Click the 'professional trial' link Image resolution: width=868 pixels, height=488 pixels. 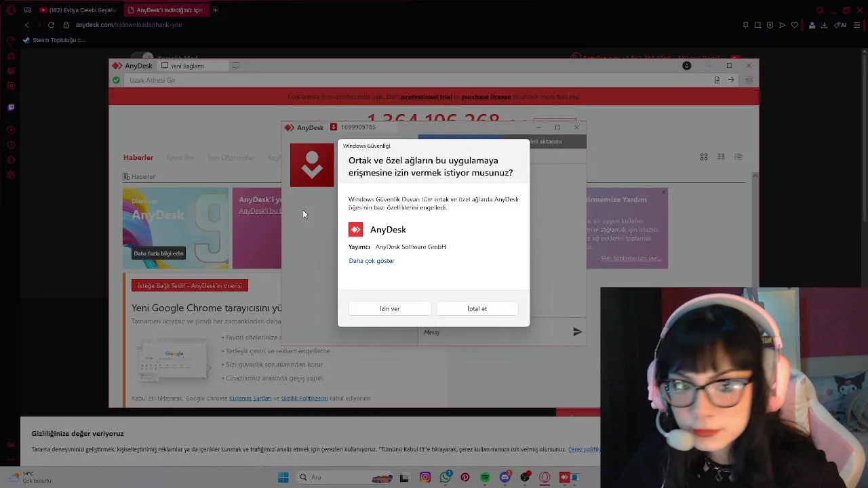coord(426,97)
